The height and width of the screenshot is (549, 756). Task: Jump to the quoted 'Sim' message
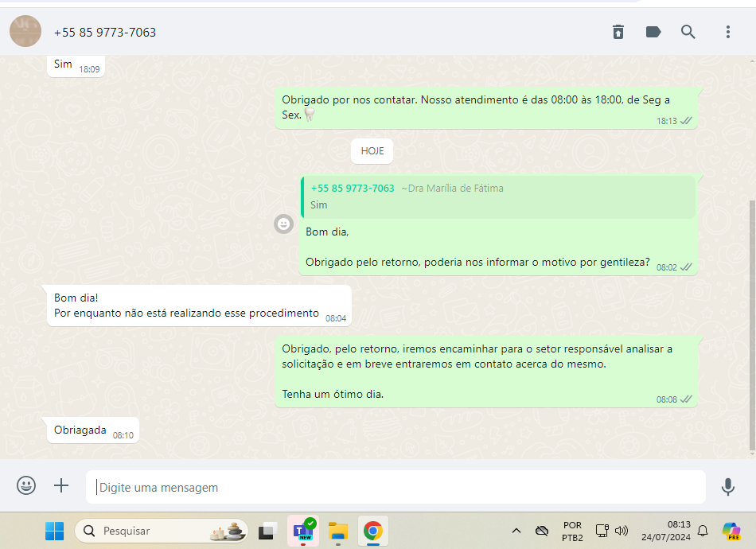point(498,197)
